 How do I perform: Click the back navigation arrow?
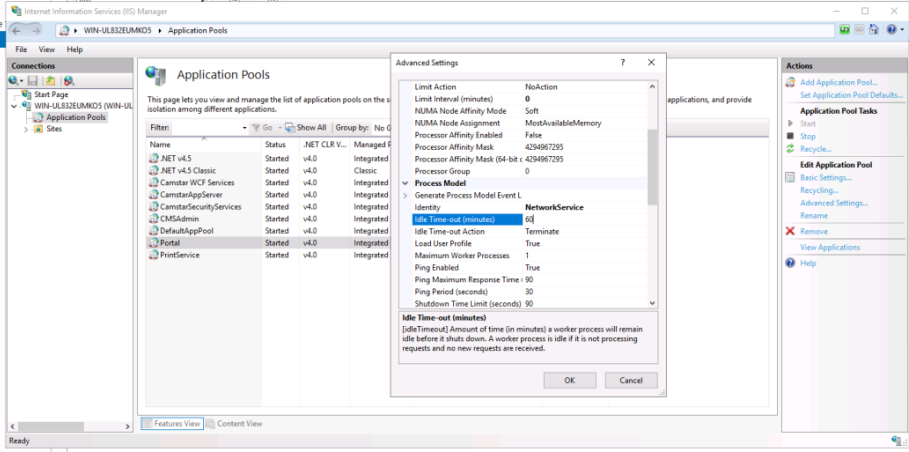point(17,30)
